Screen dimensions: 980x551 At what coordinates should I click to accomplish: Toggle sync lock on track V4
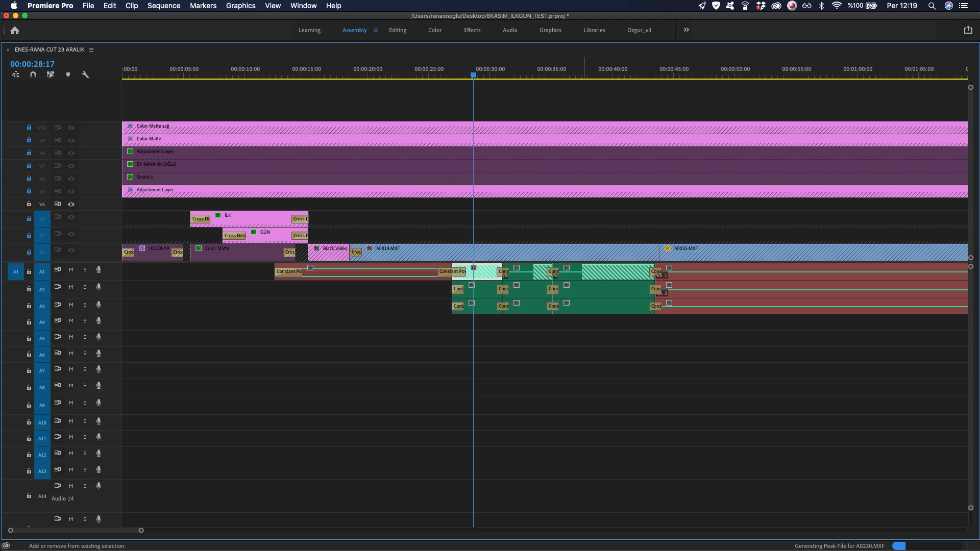tap(58, 204)
